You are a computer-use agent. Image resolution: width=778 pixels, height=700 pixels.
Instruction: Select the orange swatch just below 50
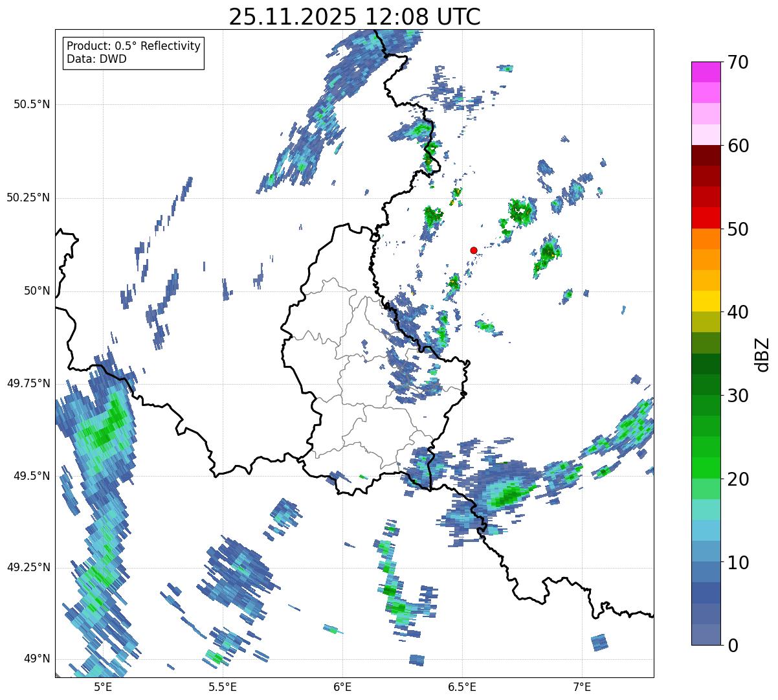click(x=706, y=238)
